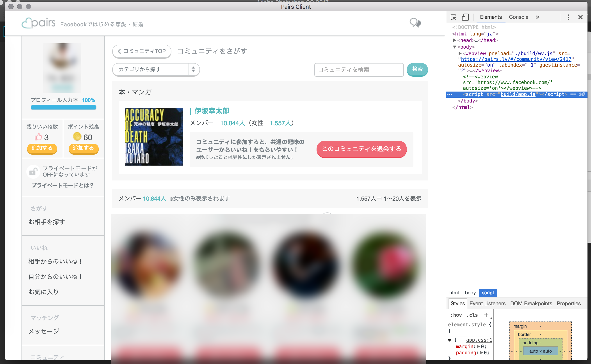Click the gold coin points icon
Image resolution: width=591 pixels, height=364 pixels.
[77, 136]
